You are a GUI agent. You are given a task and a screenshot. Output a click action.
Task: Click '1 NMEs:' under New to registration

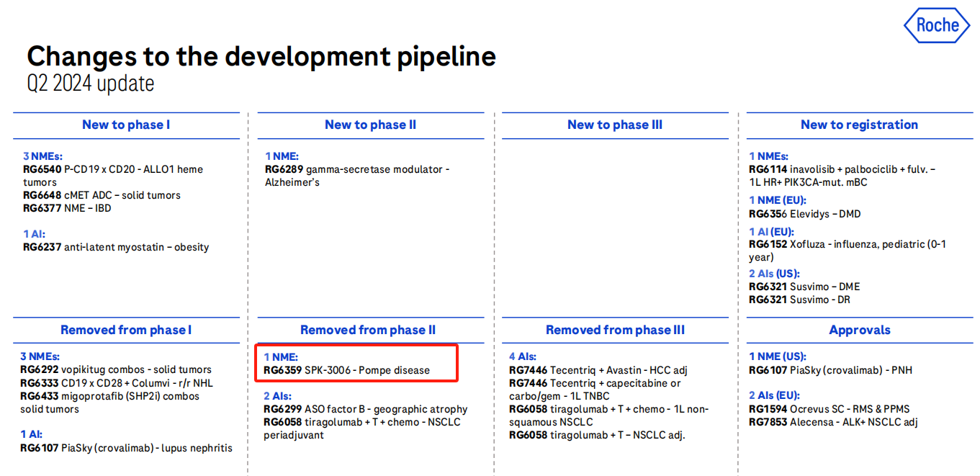[x=768, y=156]
